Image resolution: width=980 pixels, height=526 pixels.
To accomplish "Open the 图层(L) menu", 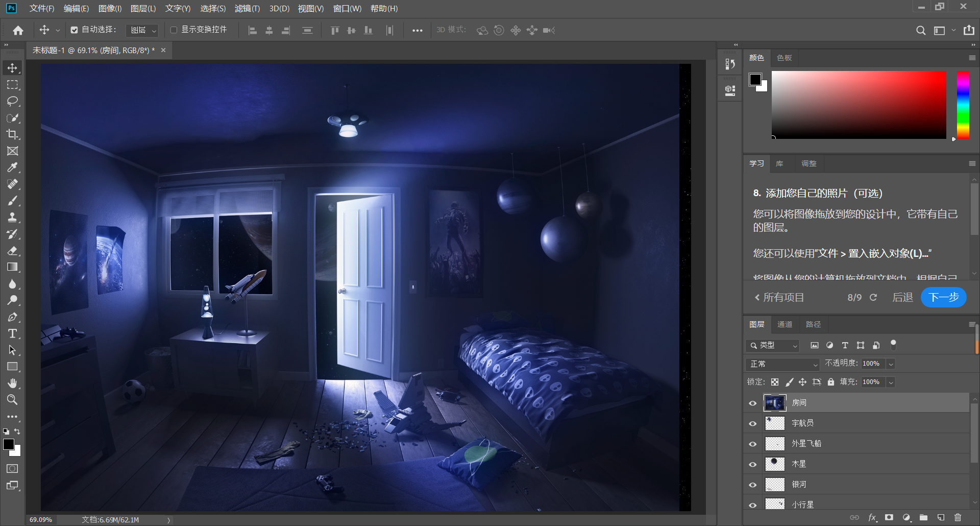I will pos(143,8).
